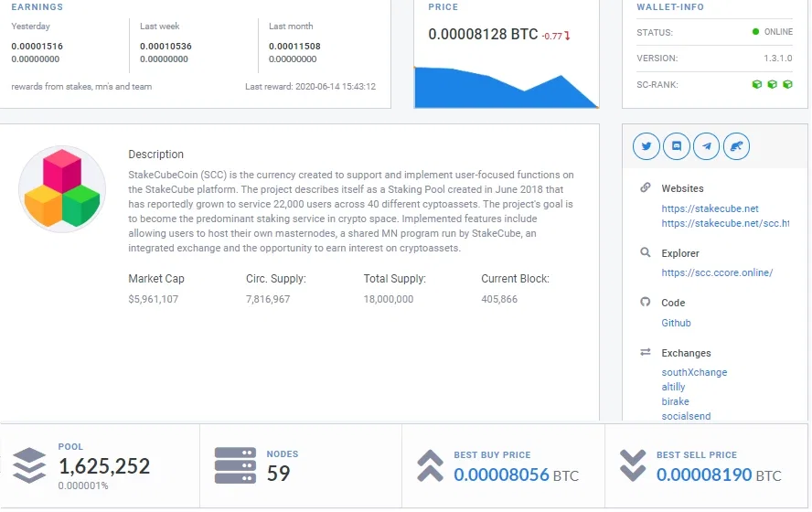Click the Websites link chain icon
Viewport: 812px width, 512px height.
point(646,187)
